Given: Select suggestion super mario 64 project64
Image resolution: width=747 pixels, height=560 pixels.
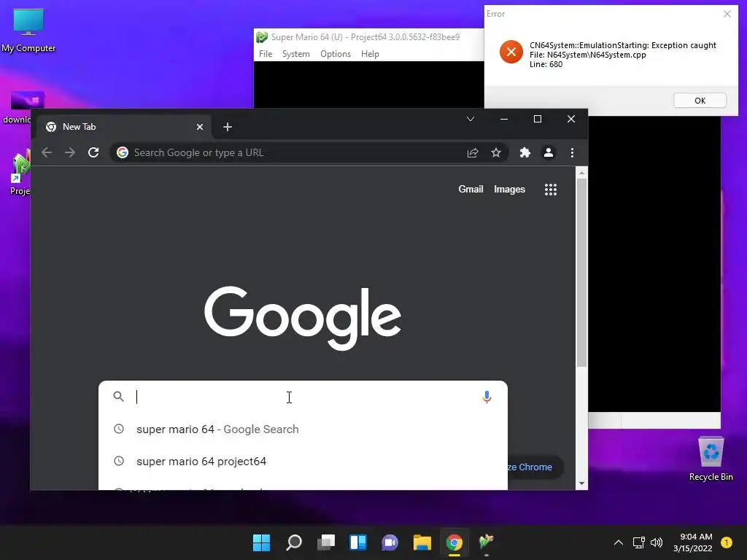Looking at the screenshot, I should pos(303,461).
